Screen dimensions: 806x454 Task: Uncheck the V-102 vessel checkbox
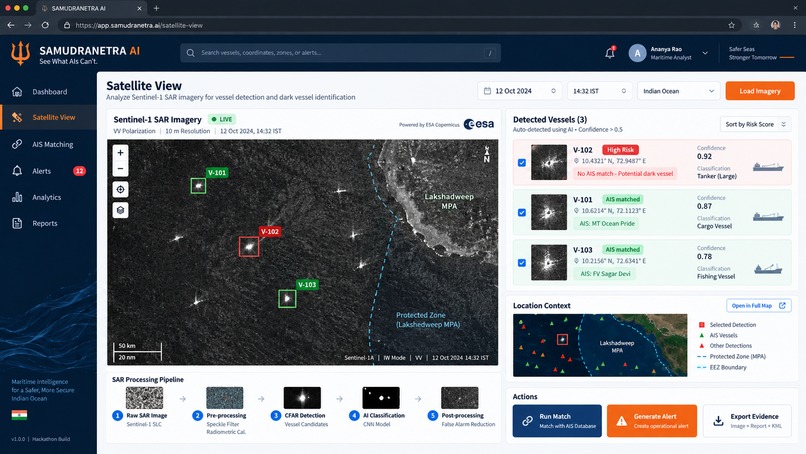522,162
